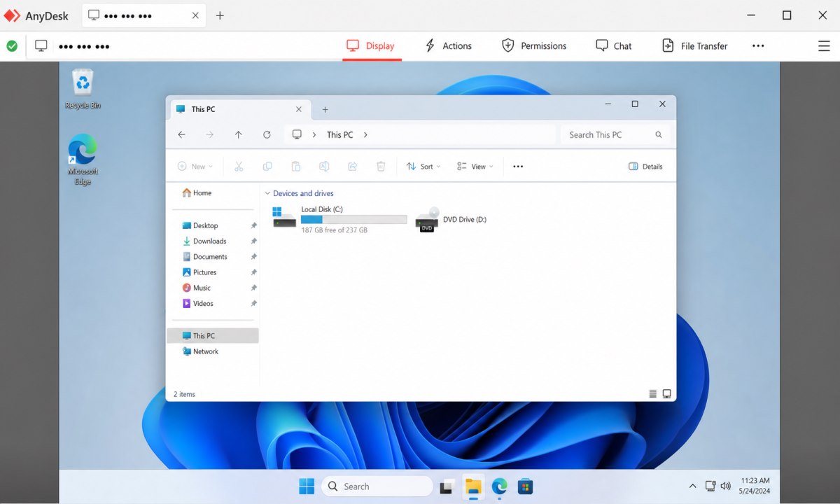The width and height of the screenshot is (840, 504).
Task: Open the See more options in Explorer toolbar
Action: pos(518,167)
